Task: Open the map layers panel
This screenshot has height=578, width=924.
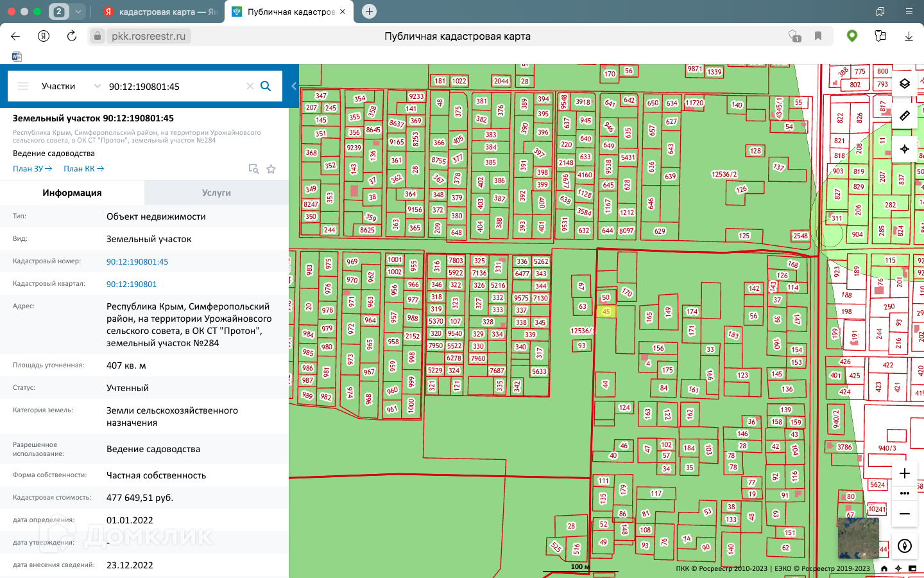Action: pyautogui.click(x=904, y=83)
